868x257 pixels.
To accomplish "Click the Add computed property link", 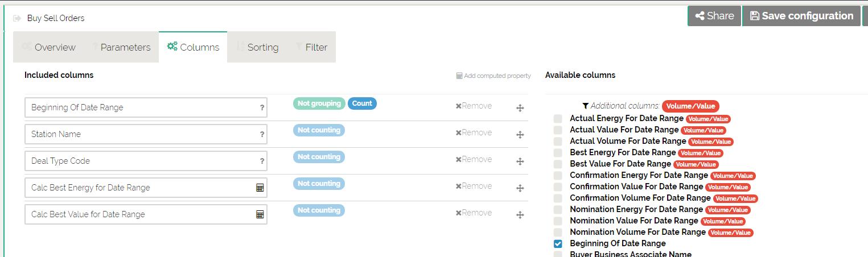I will tap(493, 76).
